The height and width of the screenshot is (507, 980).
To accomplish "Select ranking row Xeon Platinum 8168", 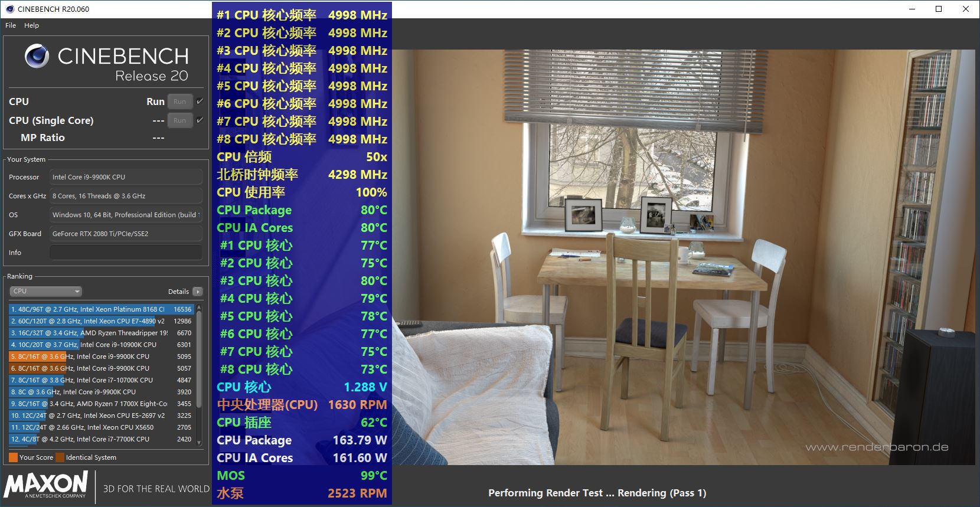I will (101, 309).
